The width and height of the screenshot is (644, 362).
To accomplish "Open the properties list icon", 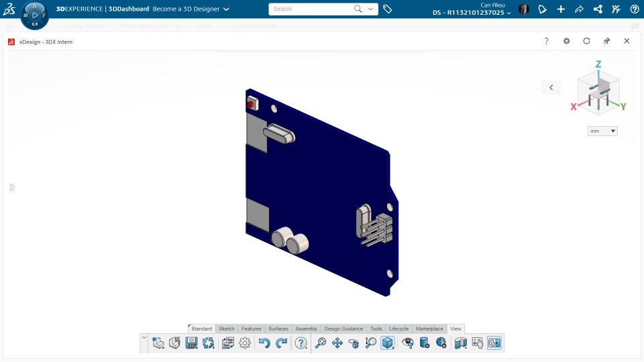I will point(228,343).
